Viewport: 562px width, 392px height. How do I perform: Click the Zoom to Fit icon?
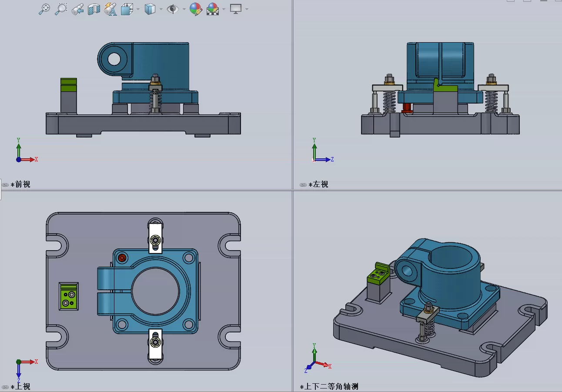pos(44,9)
